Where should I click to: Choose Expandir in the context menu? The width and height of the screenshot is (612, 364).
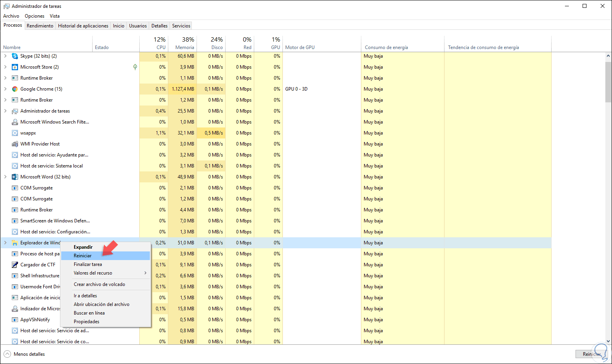(x=106, y=247)
